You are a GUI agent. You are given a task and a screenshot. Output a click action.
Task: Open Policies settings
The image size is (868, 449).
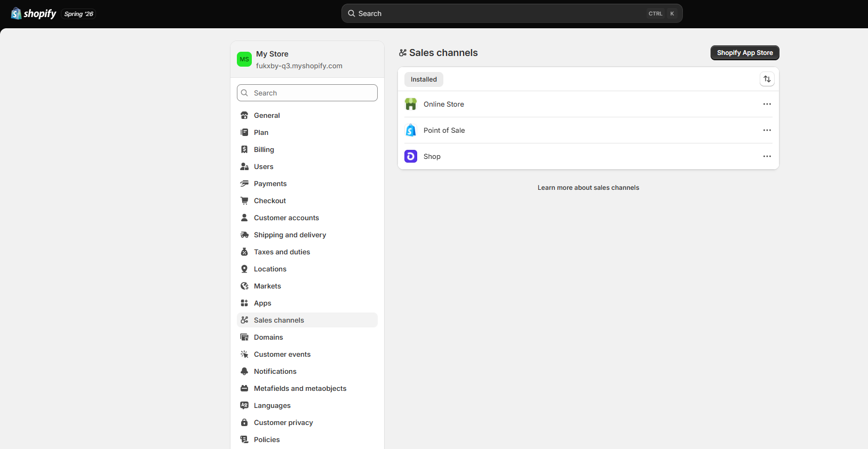[x=307, y=439]
